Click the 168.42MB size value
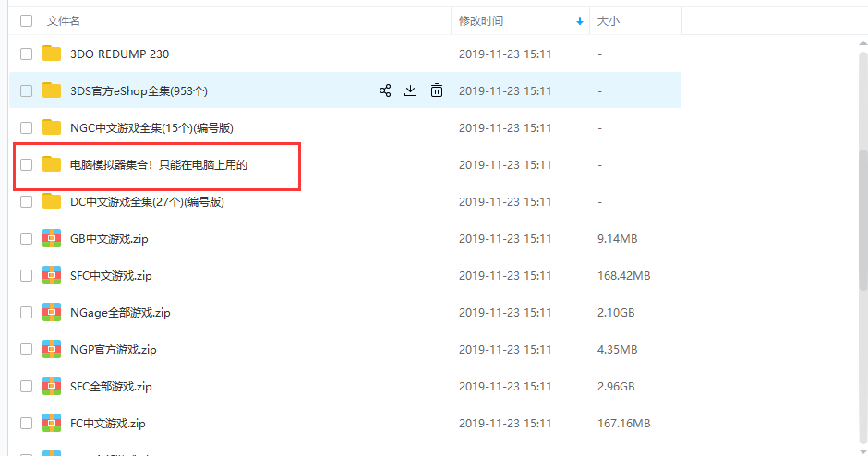Viewport: 868px width, 456px height. point(624,276)
